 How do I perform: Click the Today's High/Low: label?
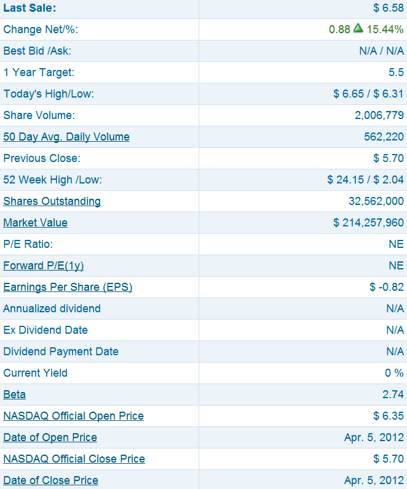tap(48, 94)
